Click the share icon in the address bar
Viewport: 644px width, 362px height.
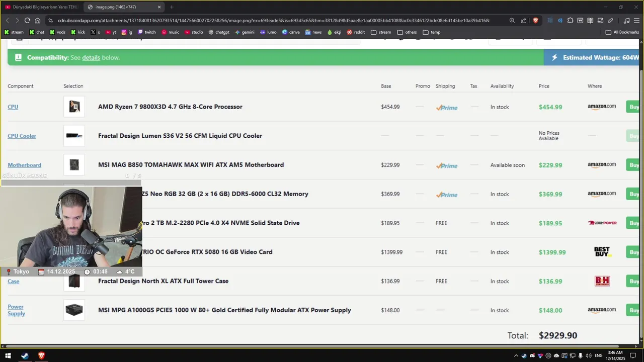tap(524, 21)
